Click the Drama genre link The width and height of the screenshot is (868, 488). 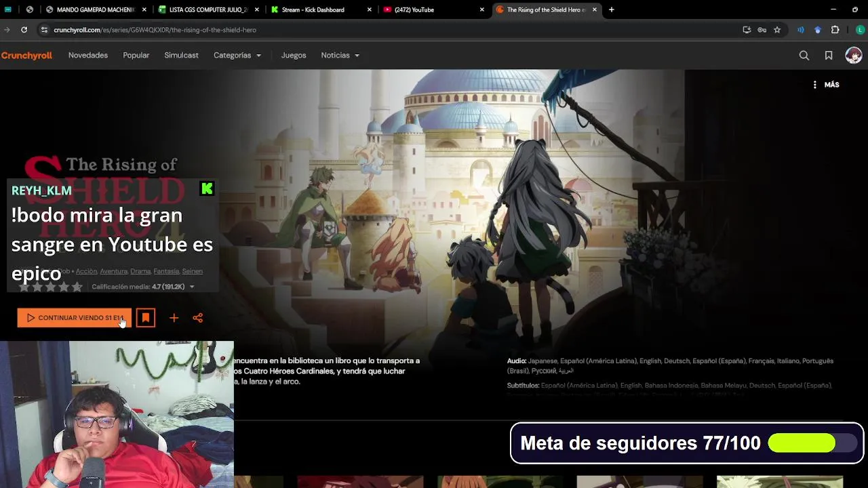140,271
